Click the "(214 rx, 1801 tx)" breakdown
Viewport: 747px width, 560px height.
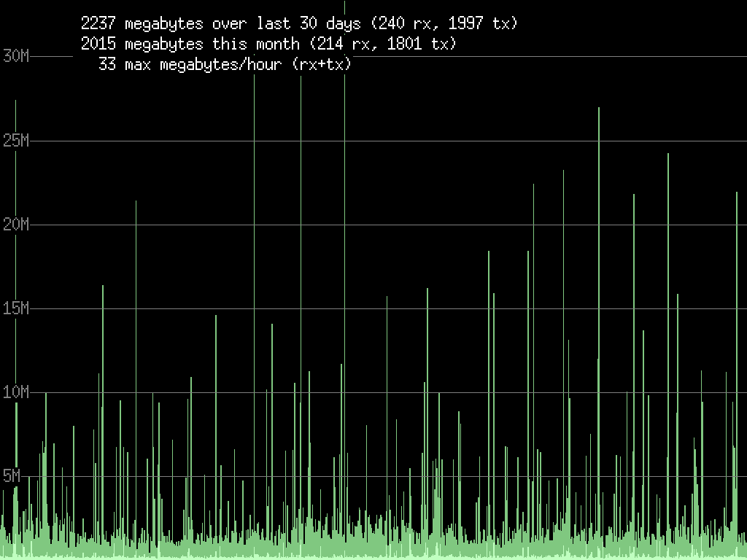tap(383, 44)
